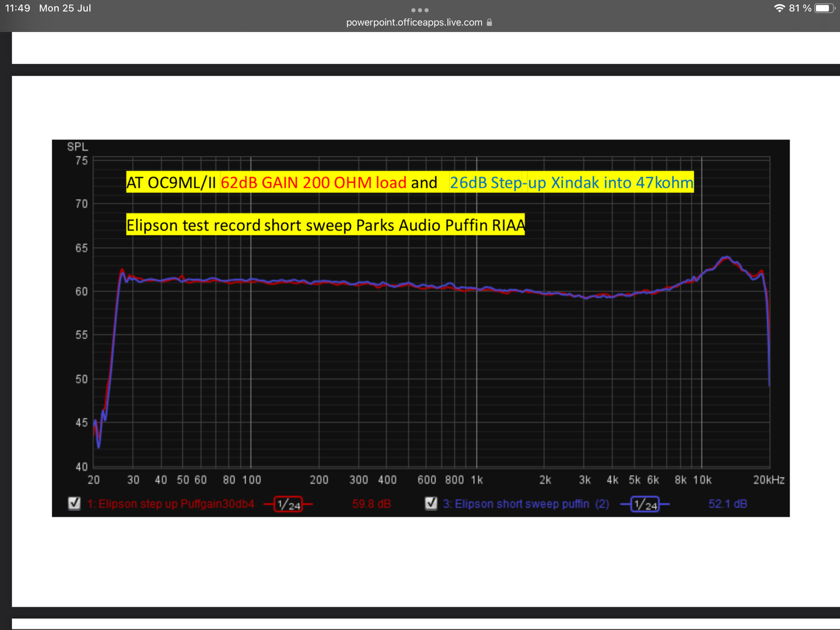Click the blue 1/24 smoothing badge
840x630 pixels.
[645, 504]
